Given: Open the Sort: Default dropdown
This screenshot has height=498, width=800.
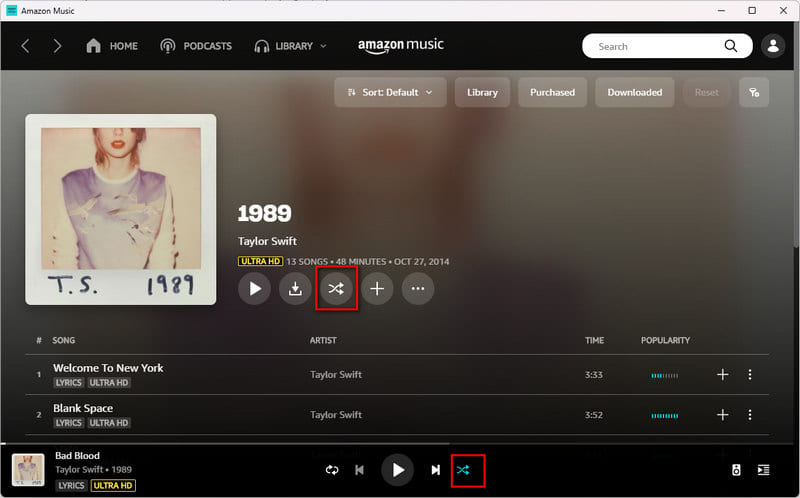Looking at the screenshot, I should pyautogui.click(x=390, y=92).
